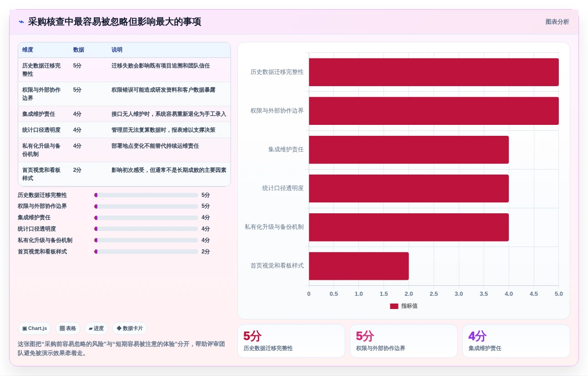
Task: Click chart bar for 历史数据迁移完整性
Action: pyautogui.click(x=434, y=72)
